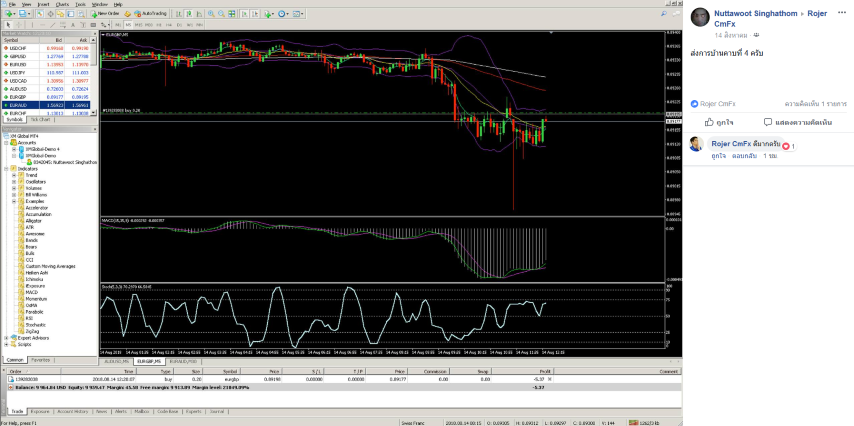Select Stochastic in Navigator list
This screenshot has width=854, height=426.
click(x=34, y=325)
